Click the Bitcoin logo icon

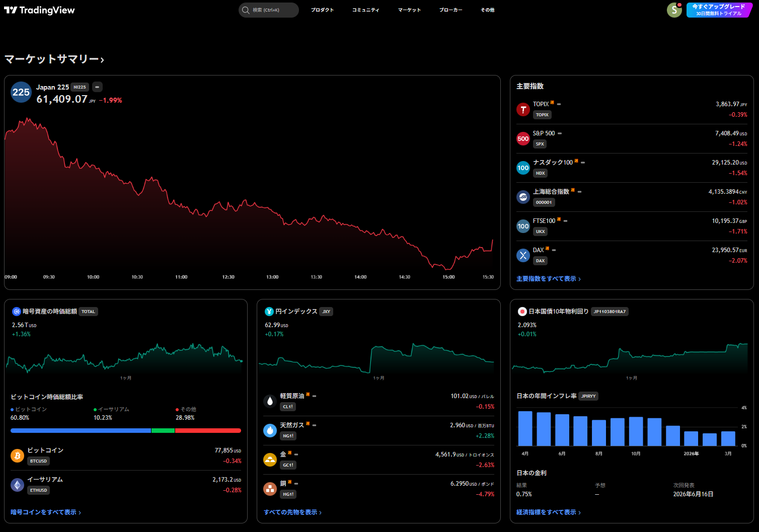18,455
